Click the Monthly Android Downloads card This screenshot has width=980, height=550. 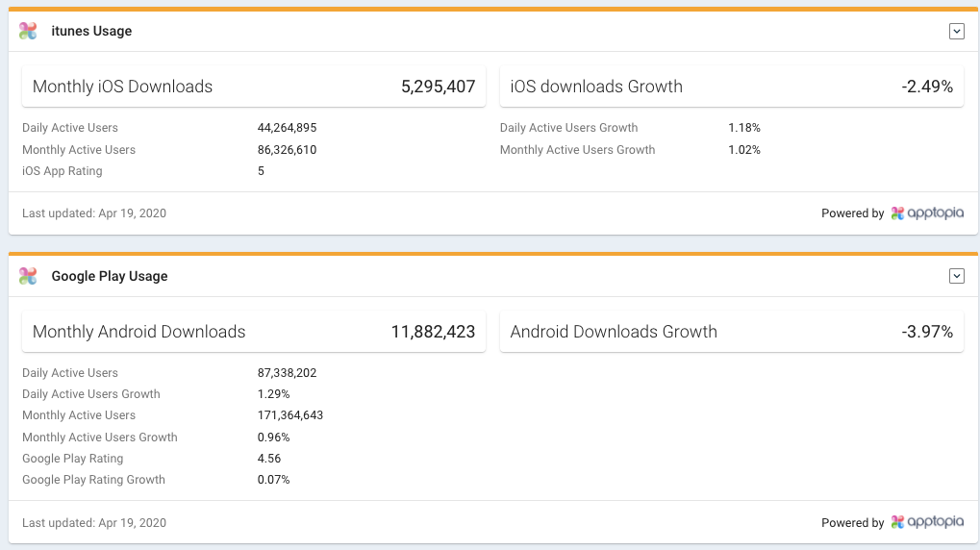[x=254, y=331]
